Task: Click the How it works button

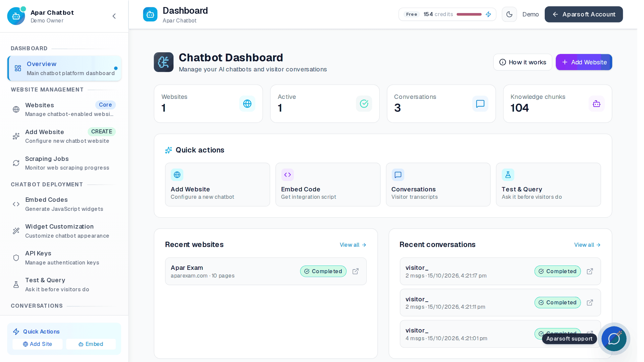Action: coord(523,62)
